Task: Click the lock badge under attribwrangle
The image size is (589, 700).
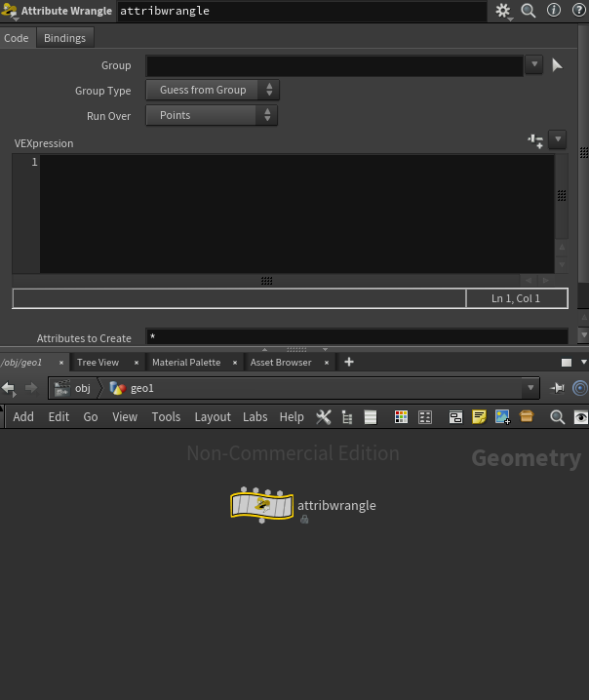Action: pyautogui.click(x=304, y=520)
